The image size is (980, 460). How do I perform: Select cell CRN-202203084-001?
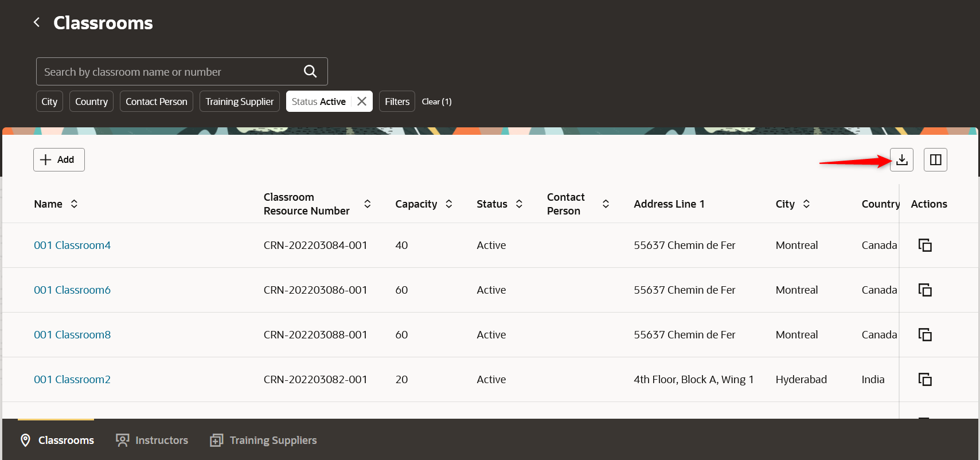coord(315,245)
